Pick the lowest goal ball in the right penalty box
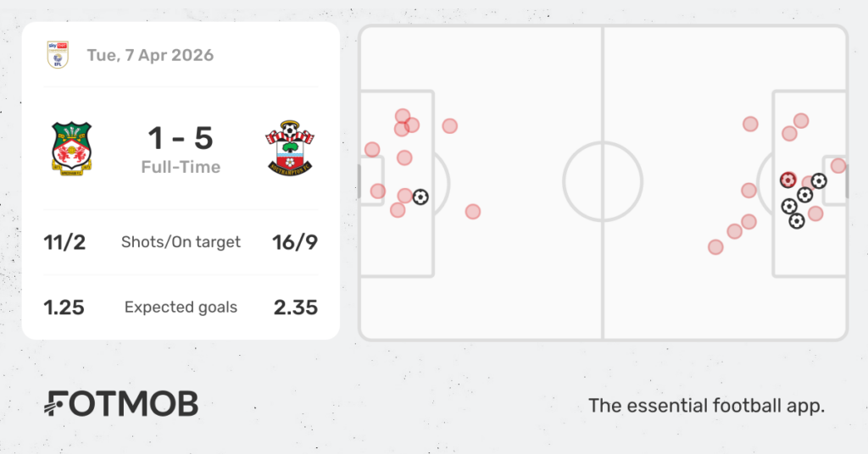Screen dimensions: 868x454 (797, 221)
